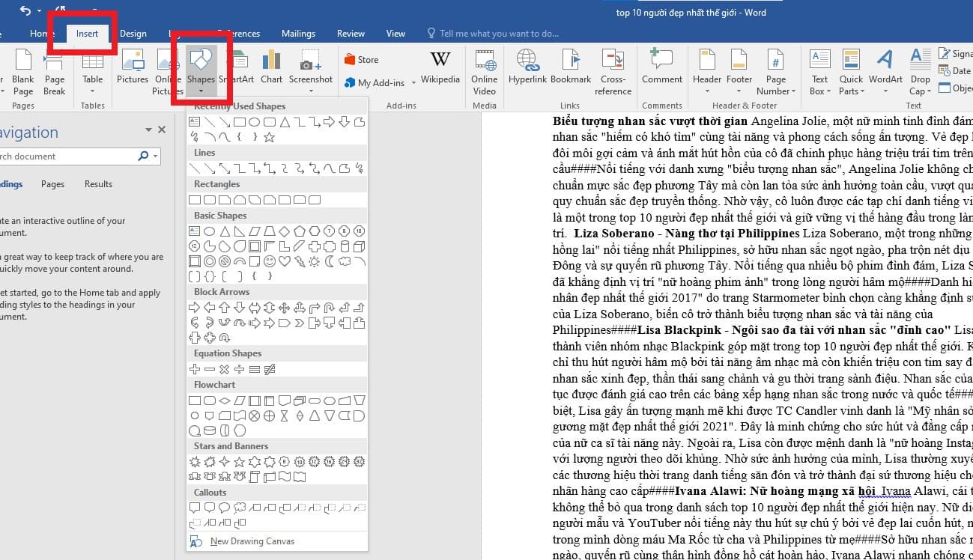Insert an Online Video

point(485,73)
